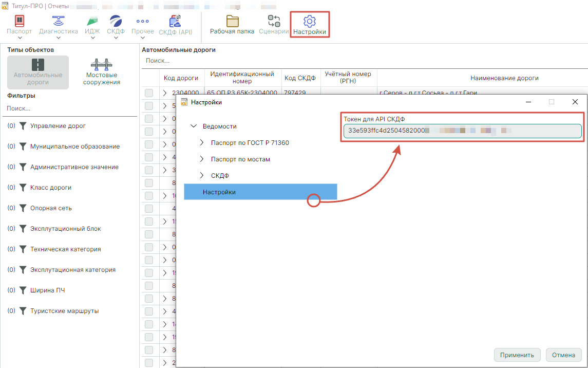Click the funnel icon beside Административное значение
This screenshot has height=368, width=588.
click(x=23, y=167)
